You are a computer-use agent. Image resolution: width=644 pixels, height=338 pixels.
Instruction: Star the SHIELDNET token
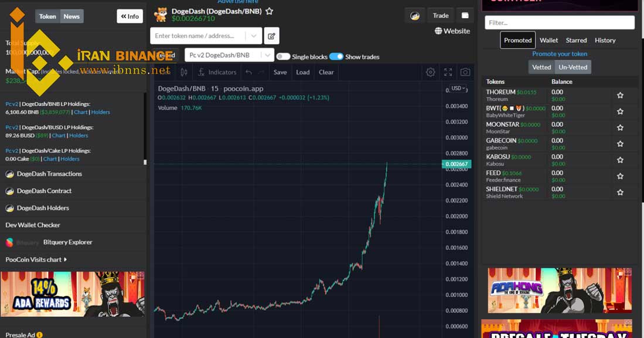pos(620,192)
